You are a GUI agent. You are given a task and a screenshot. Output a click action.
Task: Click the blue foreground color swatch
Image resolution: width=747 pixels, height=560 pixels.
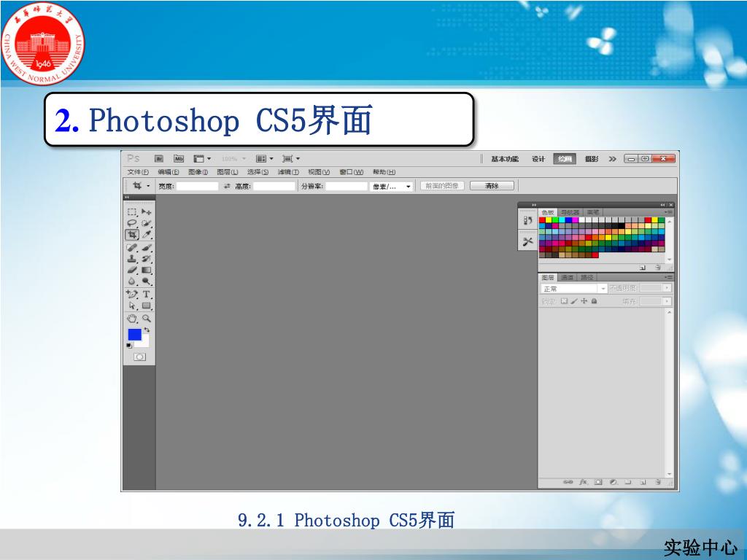pyautogui.click(x=135, y=334)
